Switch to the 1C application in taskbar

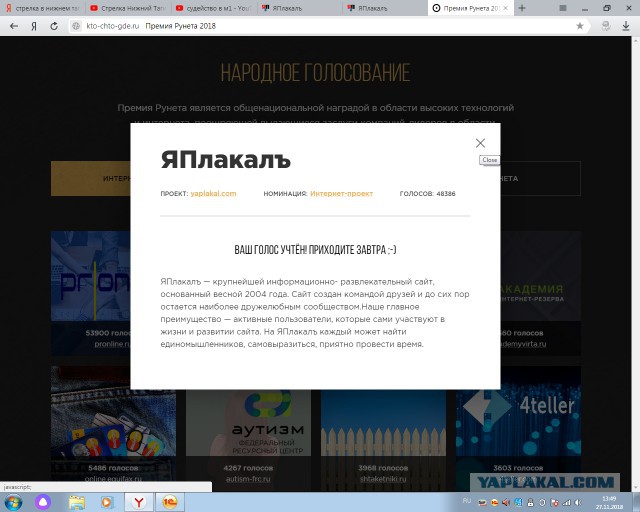169,502
